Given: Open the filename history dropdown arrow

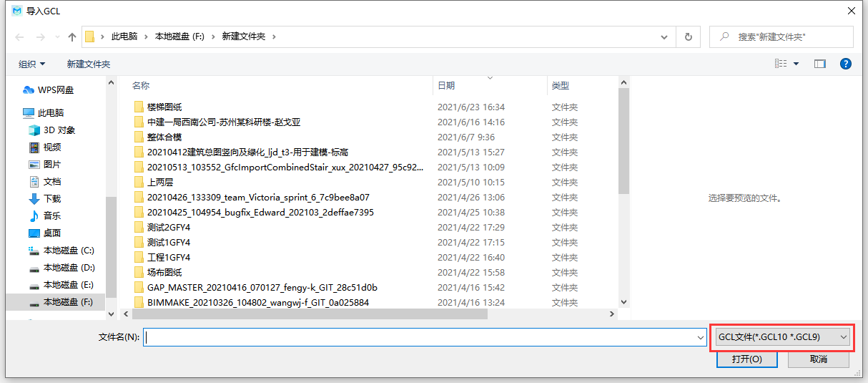Looking at the screenshot, I should (x=701, y=337).
